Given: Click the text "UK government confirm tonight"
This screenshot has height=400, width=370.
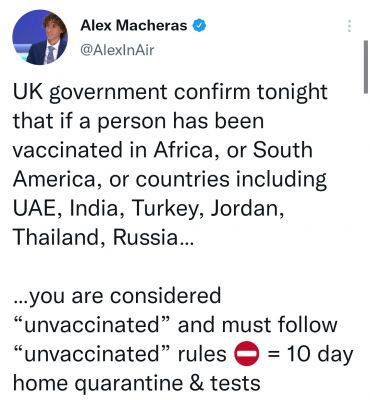Looking at the screenshot, I should pos(170,93).
